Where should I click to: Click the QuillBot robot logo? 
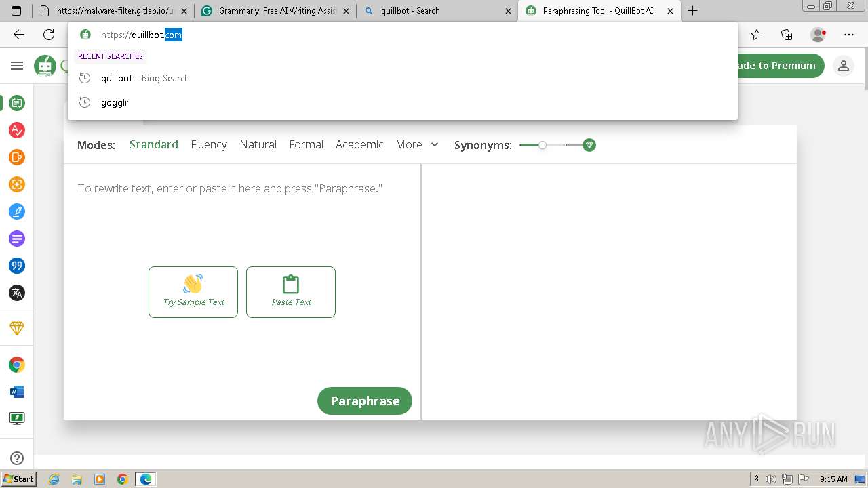click(45, 66)
